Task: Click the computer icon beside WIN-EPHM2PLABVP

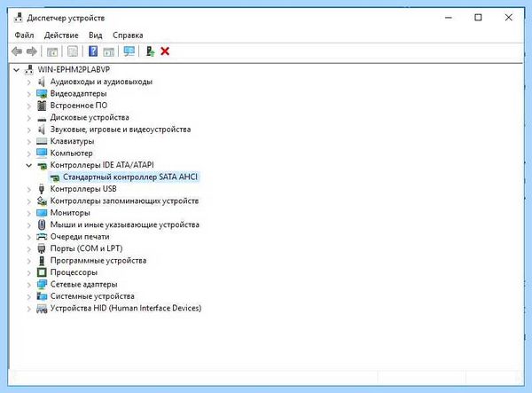Action: [29, 69]
